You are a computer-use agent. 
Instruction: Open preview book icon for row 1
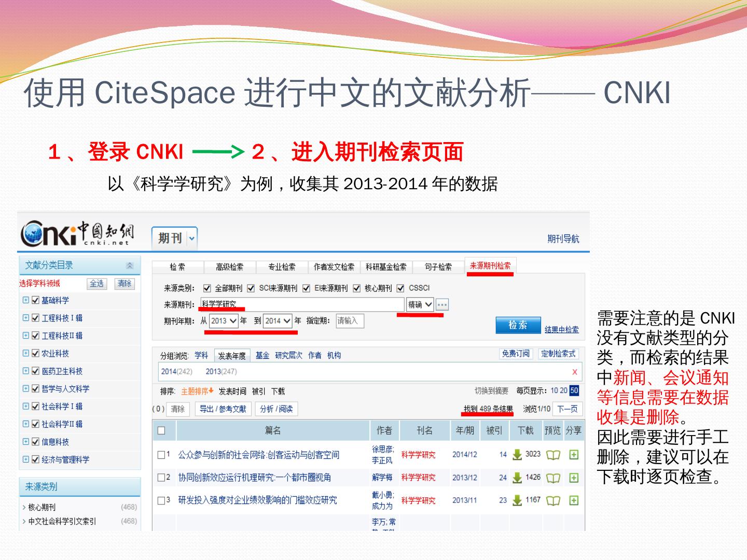(553, 455)
